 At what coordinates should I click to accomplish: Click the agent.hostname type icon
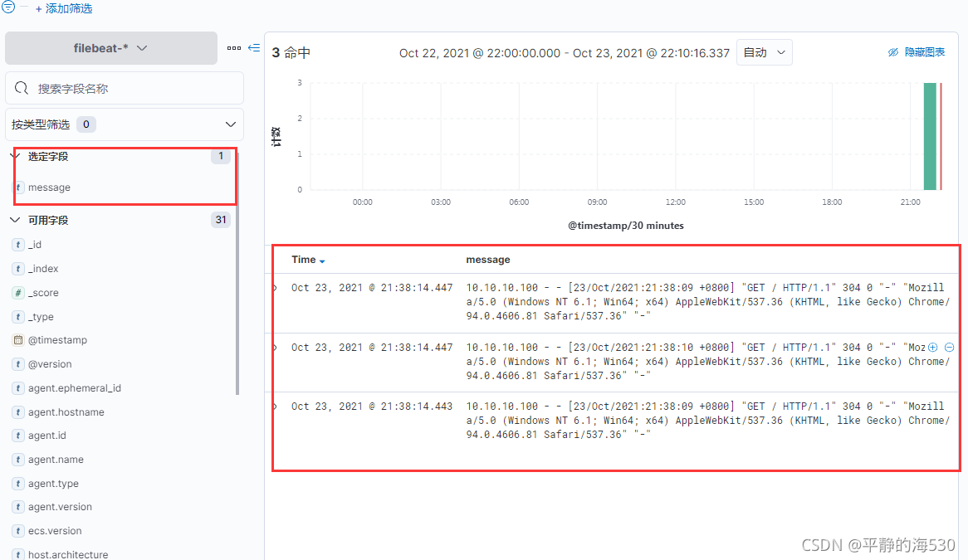tap(18, 412)
